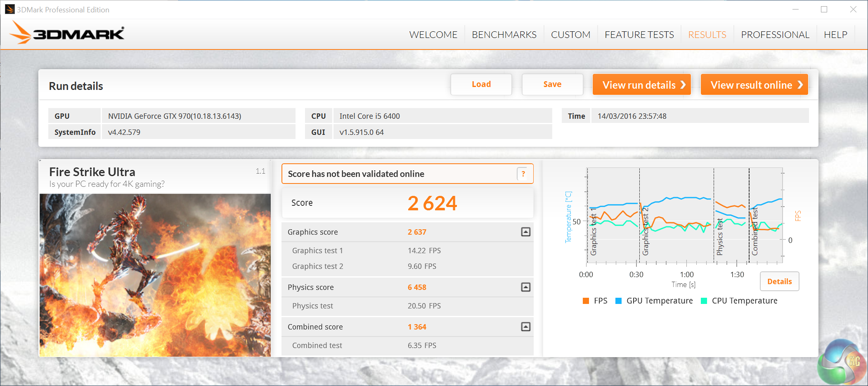Click the Graphics test 1 row label
868x386 pixels.
[317, 251]
